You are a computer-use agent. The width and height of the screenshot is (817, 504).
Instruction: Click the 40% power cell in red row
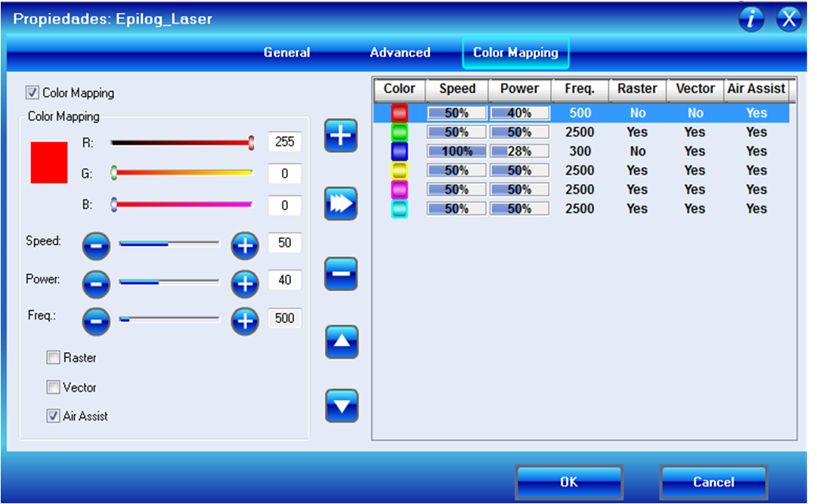[x=519, y=113]
